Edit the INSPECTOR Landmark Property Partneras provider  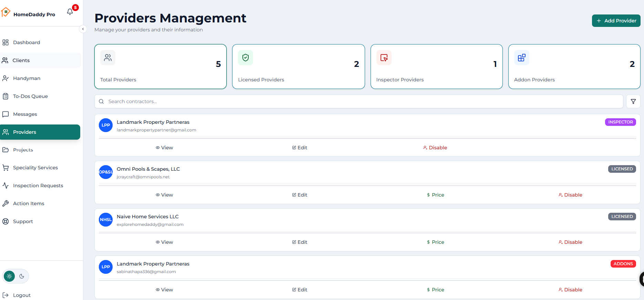(x=300, y=148)
